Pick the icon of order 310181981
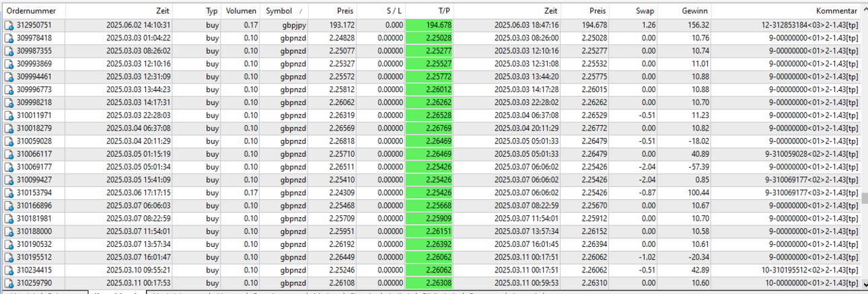Image resolution: width=868 pixels, height=294 pixels. tap(9, 218)
